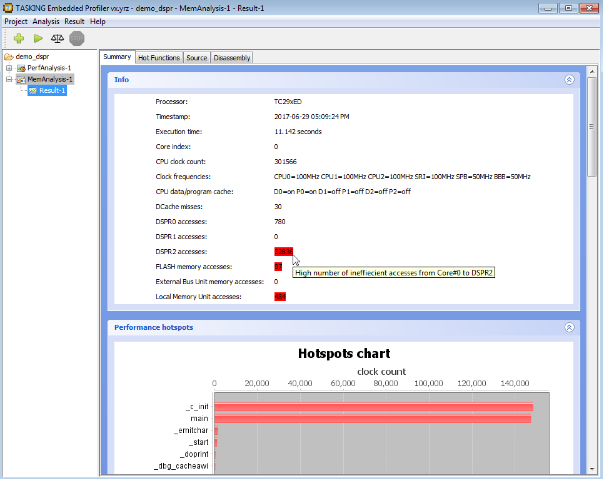Collapse the MemAnalysis-1 tree node

(9, 79)
